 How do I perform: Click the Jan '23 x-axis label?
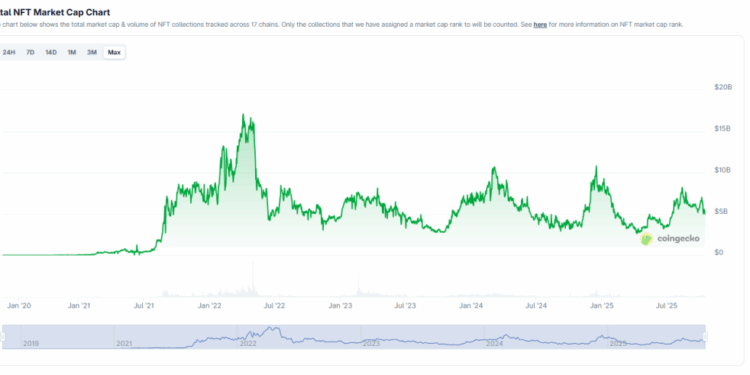341,306
